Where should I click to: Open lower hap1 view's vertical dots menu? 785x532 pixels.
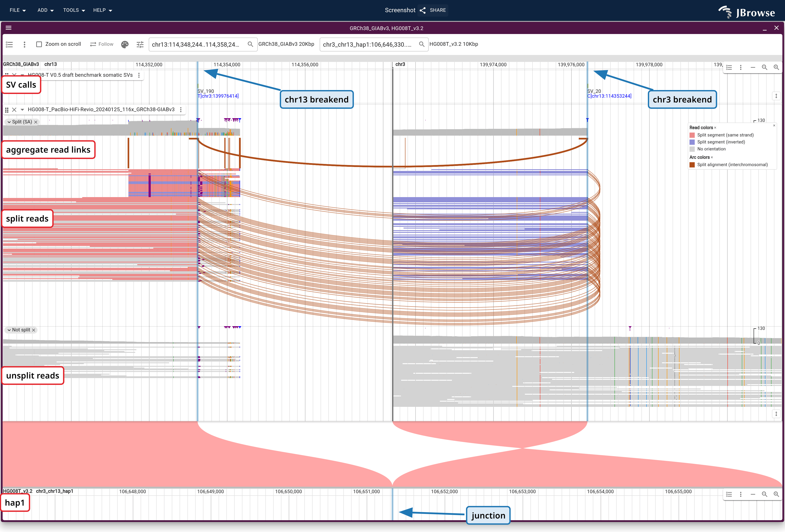click(x=741, y=494)
